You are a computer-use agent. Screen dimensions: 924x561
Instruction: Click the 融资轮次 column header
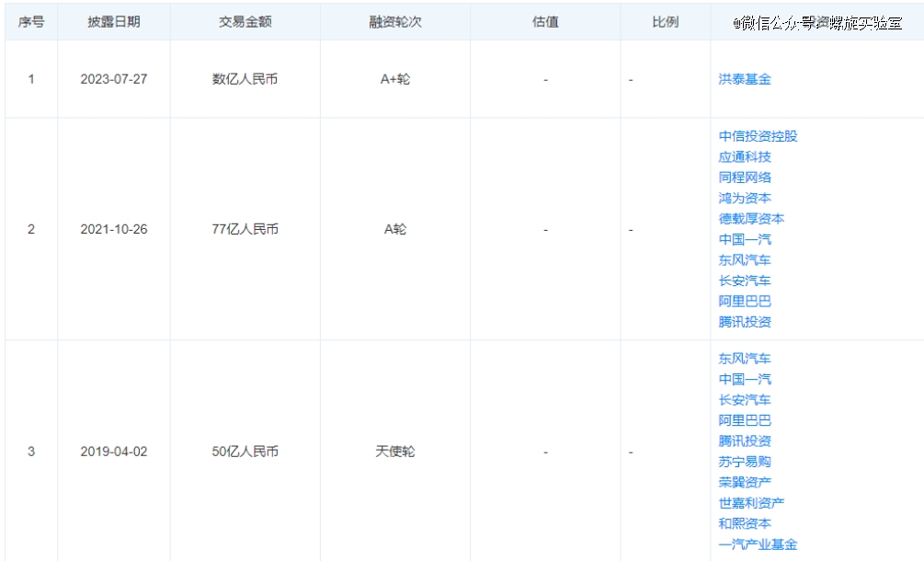[395, 22]
